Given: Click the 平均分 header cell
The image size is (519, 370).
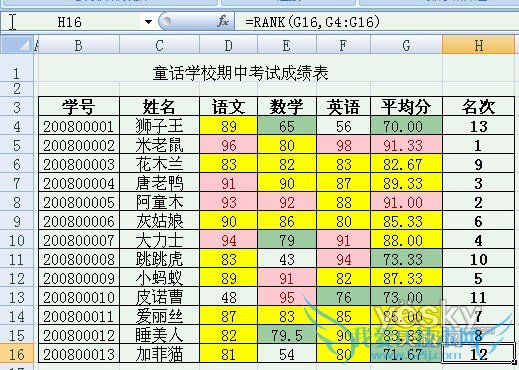Looking at the screenshot, I should [406, 107].
